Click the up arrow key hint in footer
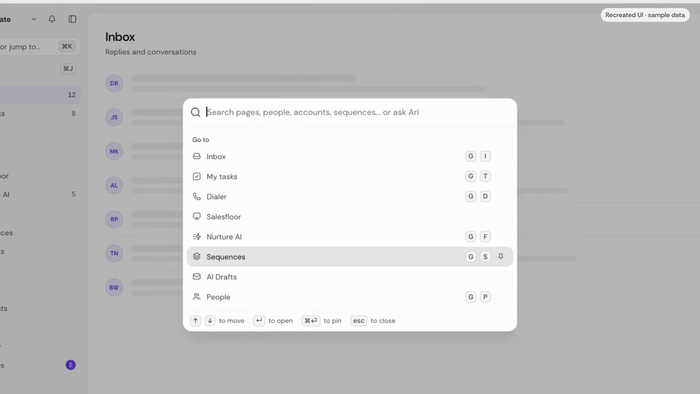700x394 pixels. point(196,320)
